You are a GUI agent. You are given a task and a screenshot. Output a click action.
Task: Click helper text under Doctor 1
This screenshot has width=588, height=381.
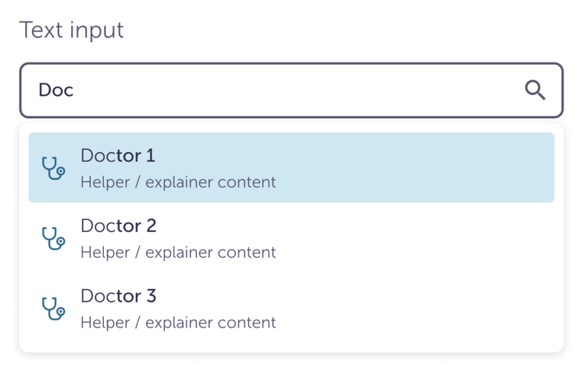[x=178, y=182]
